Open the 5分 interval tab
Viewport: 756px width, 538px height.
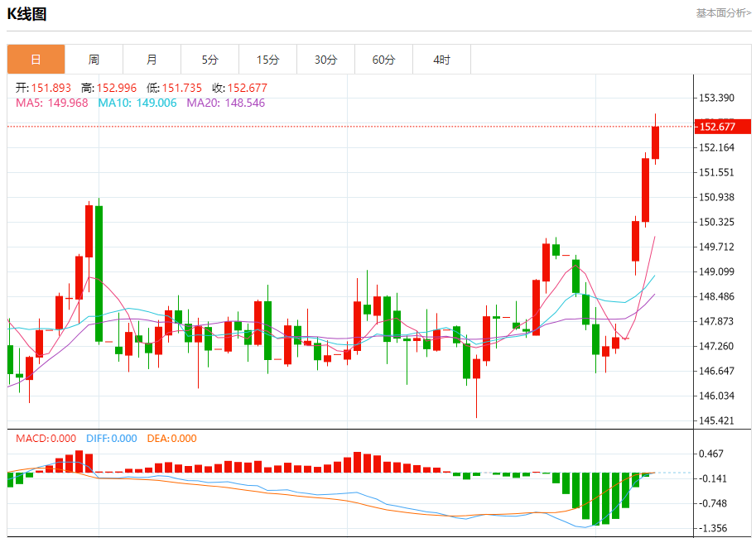click(209, 60)
